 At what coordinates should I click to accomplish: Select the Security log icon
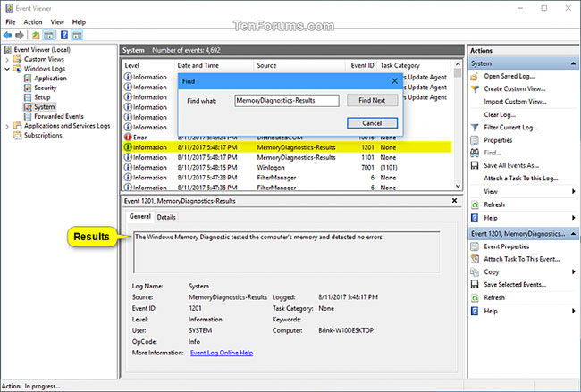click(x=28, y=88)
